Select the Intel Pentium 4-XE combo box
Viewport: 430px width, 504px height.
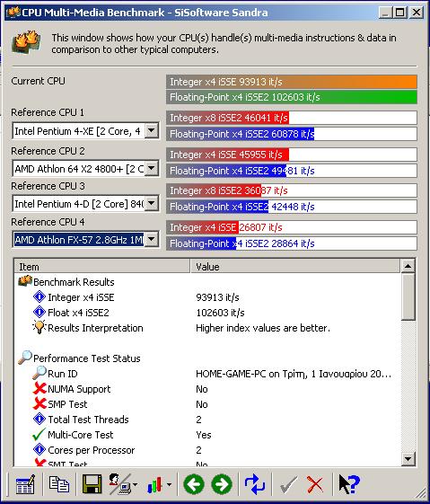pos(85,131)
